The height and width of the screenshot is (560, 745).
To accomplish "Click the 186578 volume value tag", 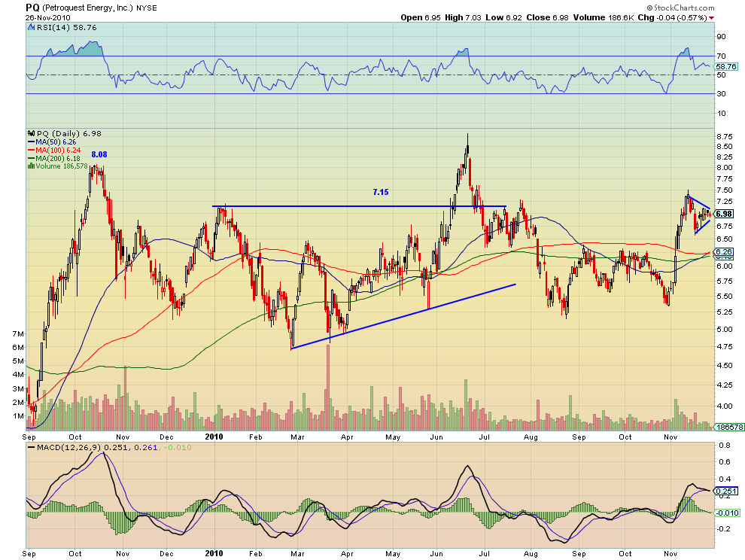I will click(x=729, y=428).
